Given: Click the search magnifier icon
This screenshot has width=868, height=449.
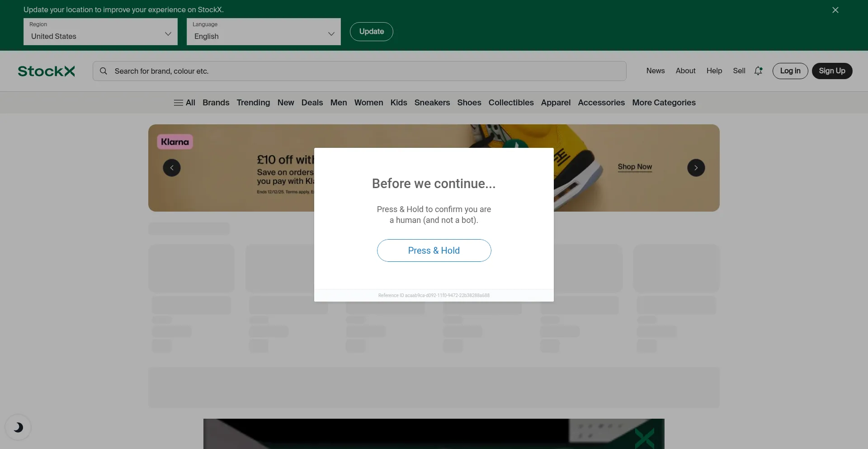Looking at the screenshot, I should click(104, 71).
